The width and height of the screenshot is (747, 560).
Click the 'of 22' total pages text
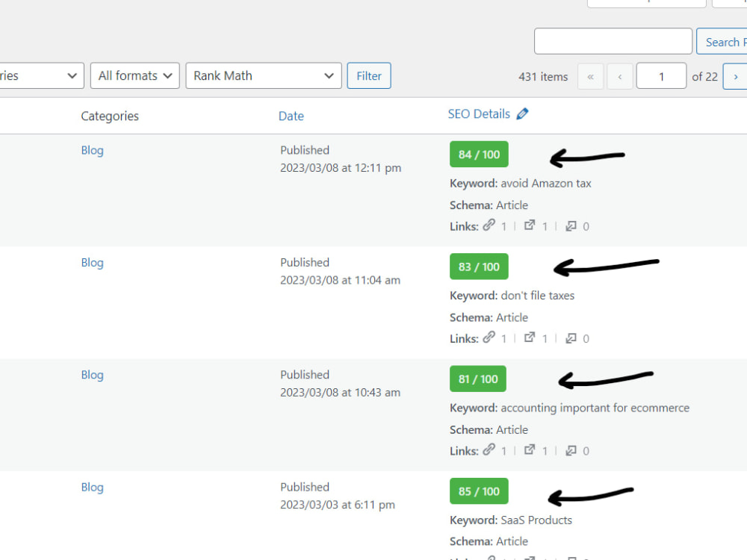point(704,77)
